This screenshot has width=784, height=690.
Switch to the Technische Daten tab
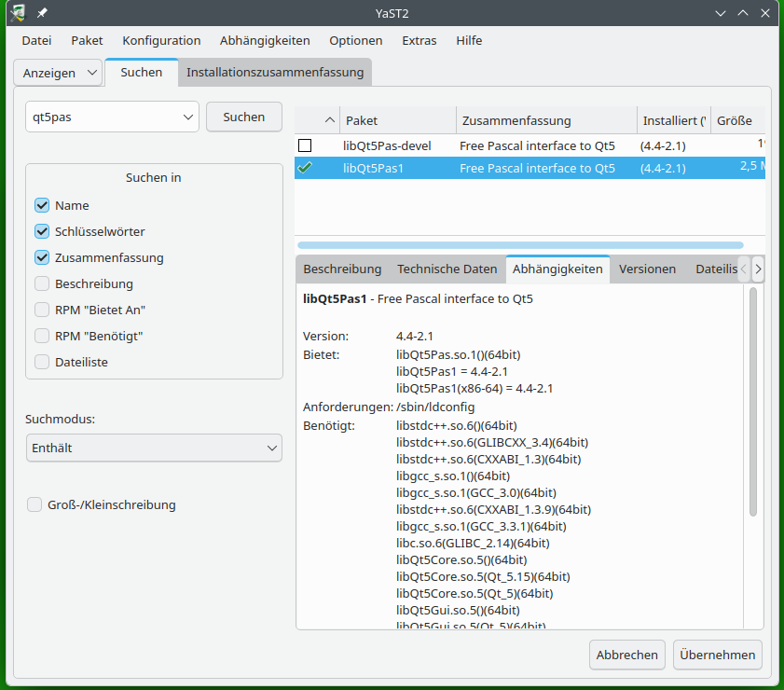447,269
